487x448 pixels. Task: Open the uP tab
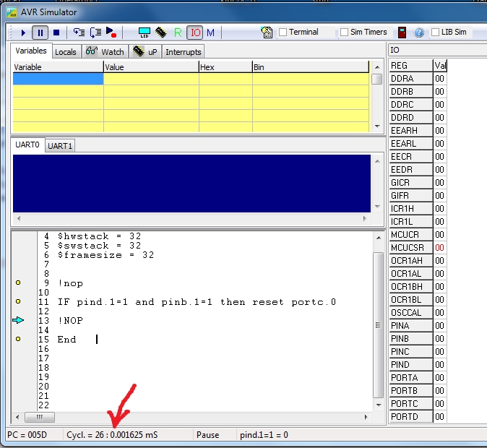click(x=145, y=51)
